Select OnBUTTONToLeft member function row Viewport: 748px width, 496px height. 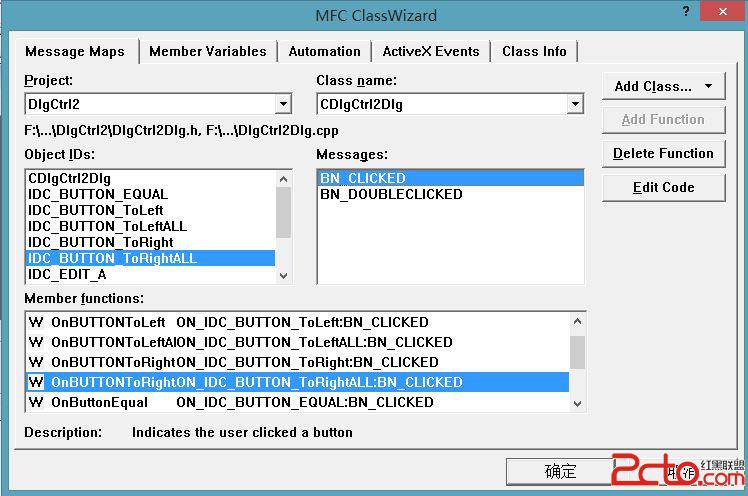pos(298,322)
